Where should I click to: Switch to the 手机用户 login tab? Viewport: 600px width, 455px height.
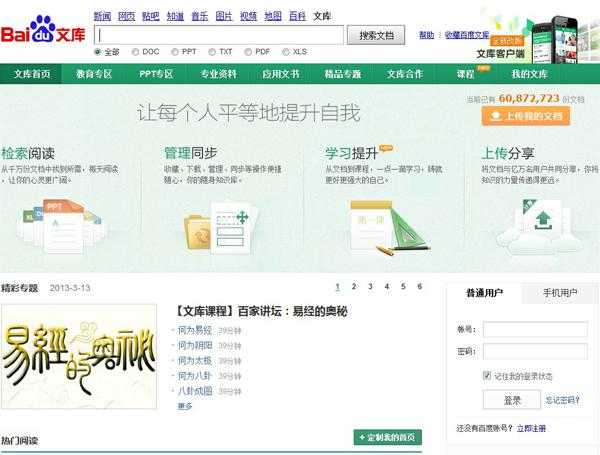click(x=560, y=294)
